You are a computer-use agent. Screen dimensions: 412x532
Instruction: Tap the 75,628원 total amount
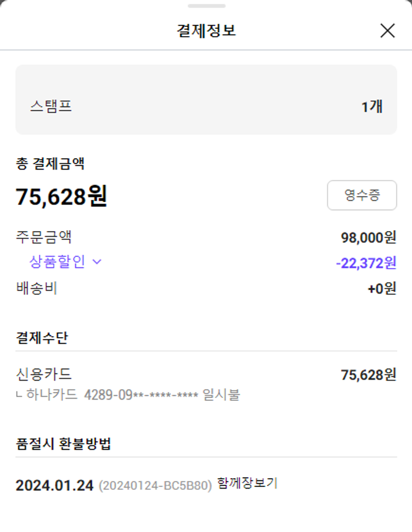coord(62,196)
